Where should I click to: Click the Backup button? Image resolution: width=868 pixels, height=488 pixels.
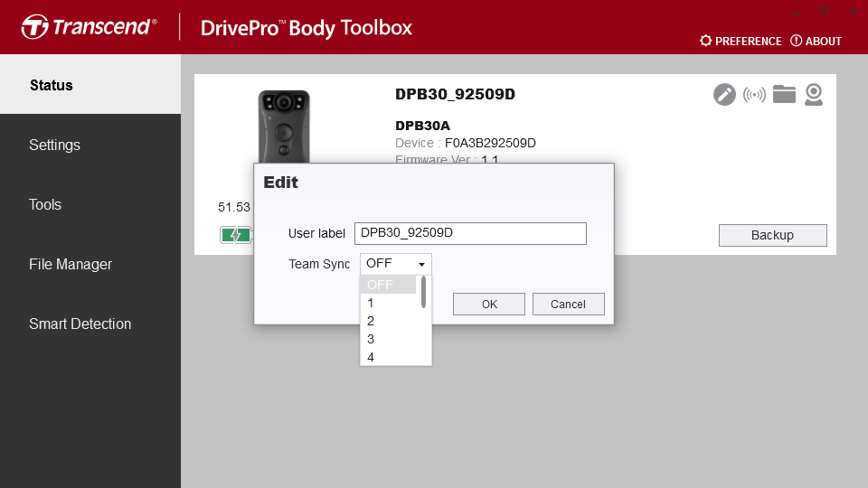[x=773, y=235]
